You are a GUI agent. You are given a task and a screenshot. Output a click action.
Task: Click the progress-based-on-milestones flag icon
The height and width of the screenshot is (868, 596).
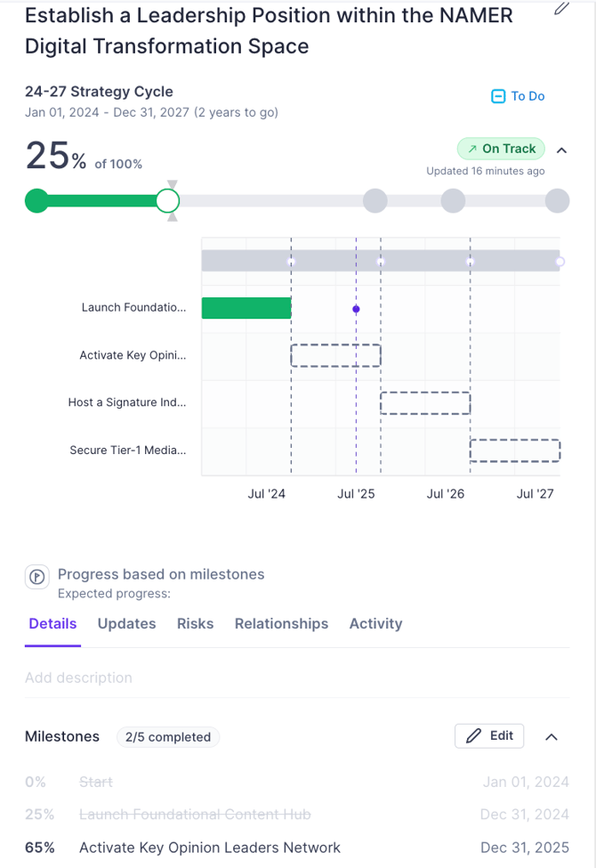click(37, 577)
